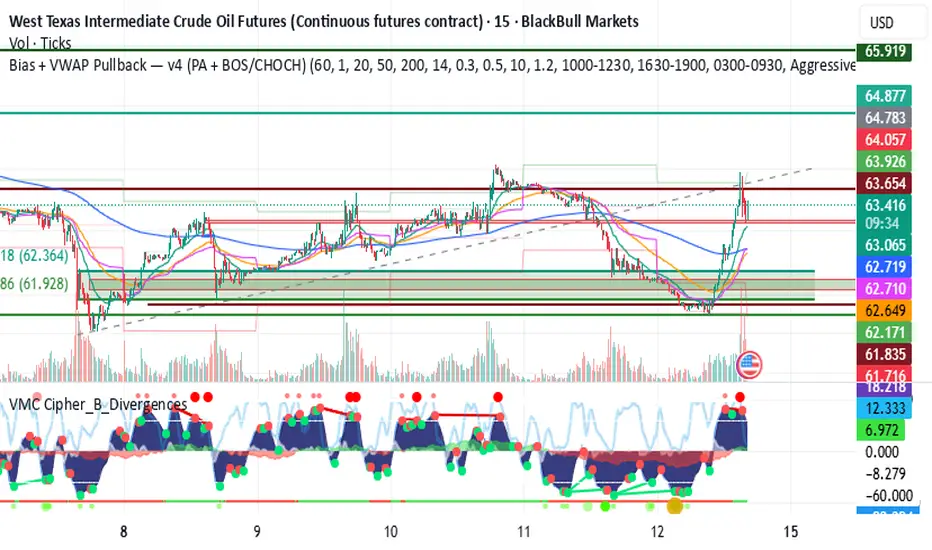The height and width of the screenshot is (550, 932).
Task: Click the 65.919 dark green price label
Action: click(x=885, y=51)
